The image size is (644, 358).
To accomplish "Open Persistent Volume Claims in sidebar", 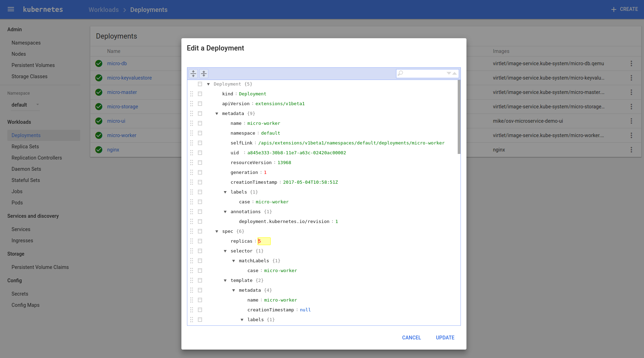I will (40, 267).
